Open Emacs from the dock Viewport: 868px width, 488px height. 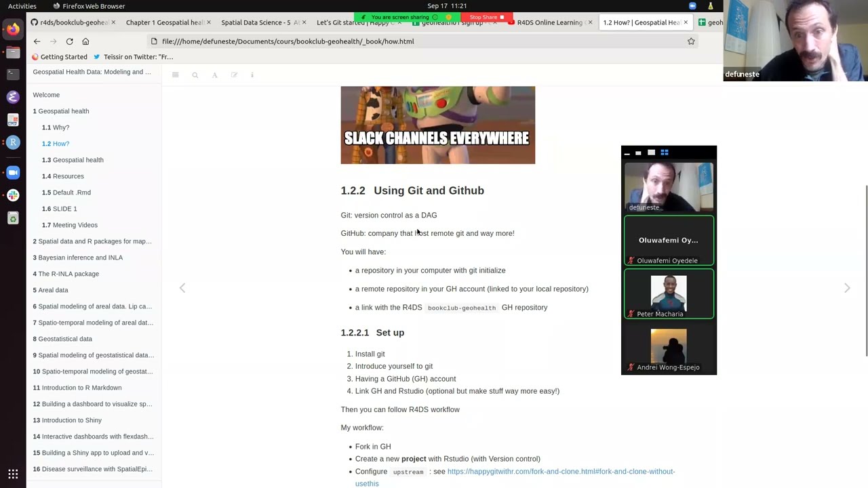(x=13, y=97)
